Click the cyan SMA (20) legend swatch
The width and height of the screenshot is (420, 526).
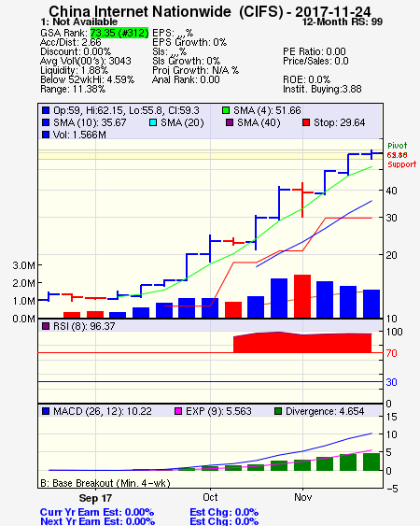[153, 122]
